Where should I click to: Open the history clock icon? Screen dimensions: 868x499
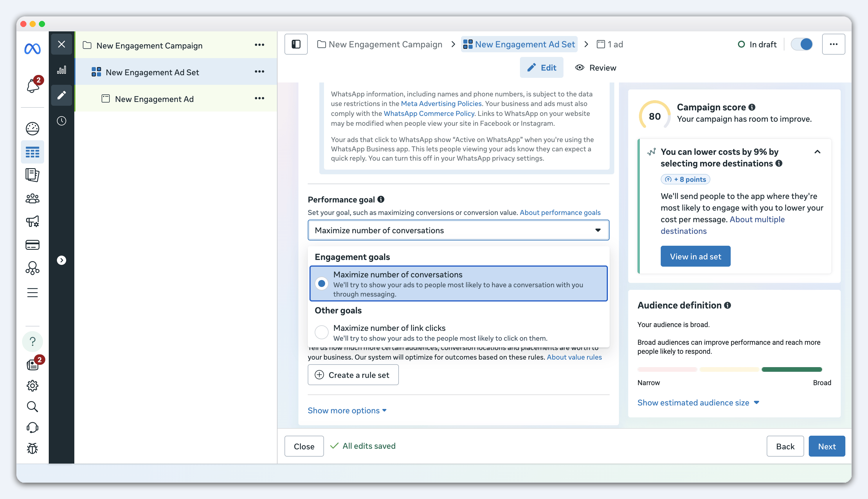pyautogui.click(x=62, y=121)
